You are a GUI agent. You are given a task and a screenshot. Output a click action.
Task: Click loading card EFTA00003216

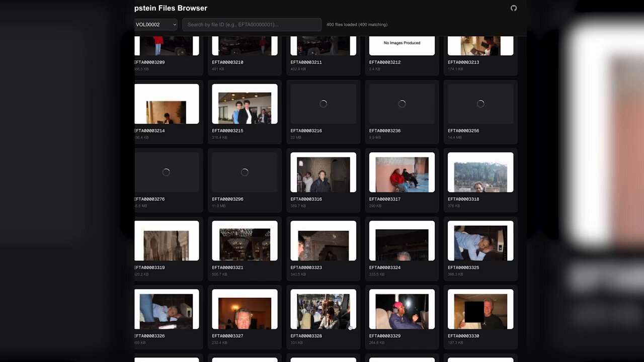323,104
